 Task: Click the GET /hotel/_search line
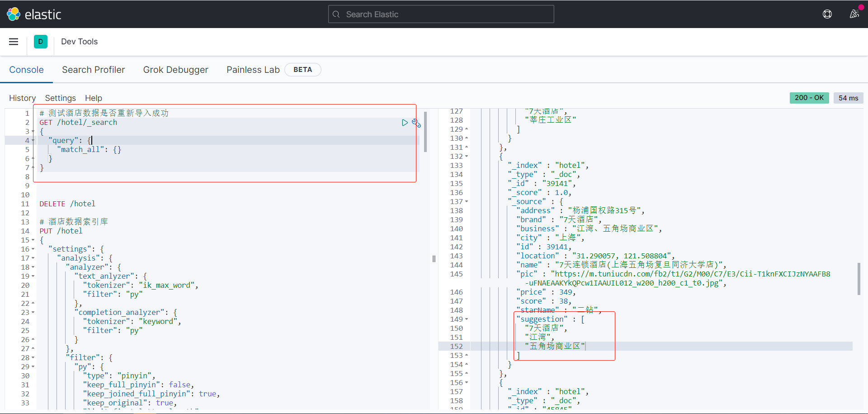[x=78, y=122]
